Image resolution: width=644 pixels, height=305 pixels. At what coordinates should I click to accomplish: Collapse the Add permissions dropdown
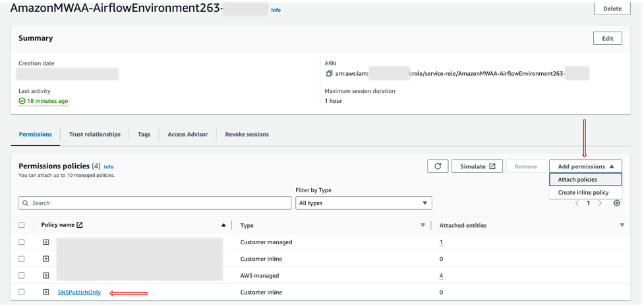585,166
